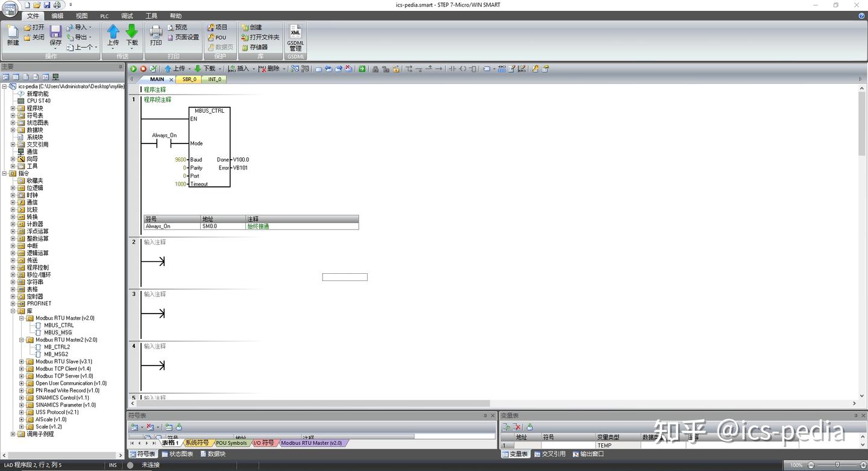Screen dimensions: 868x471
Task: Click the toggle bookmark icon in editor toolbar
Action: 318,69
